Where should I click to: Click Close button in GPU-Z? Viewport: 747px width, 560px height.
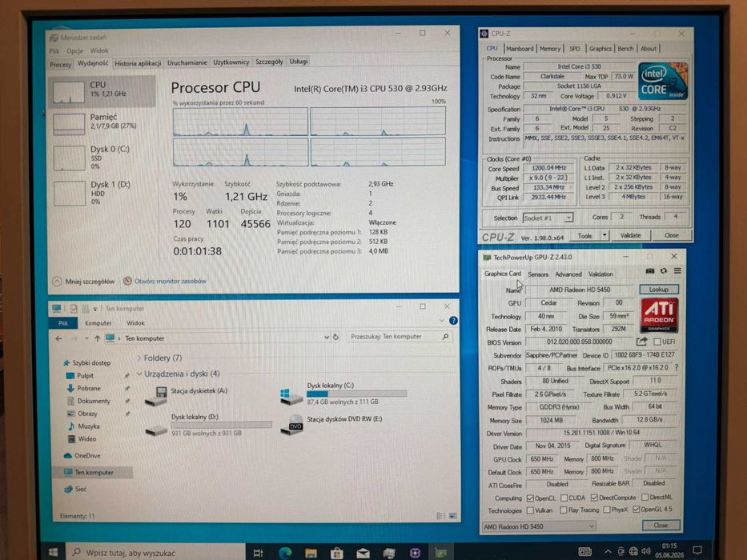click(x=661, y=525)
